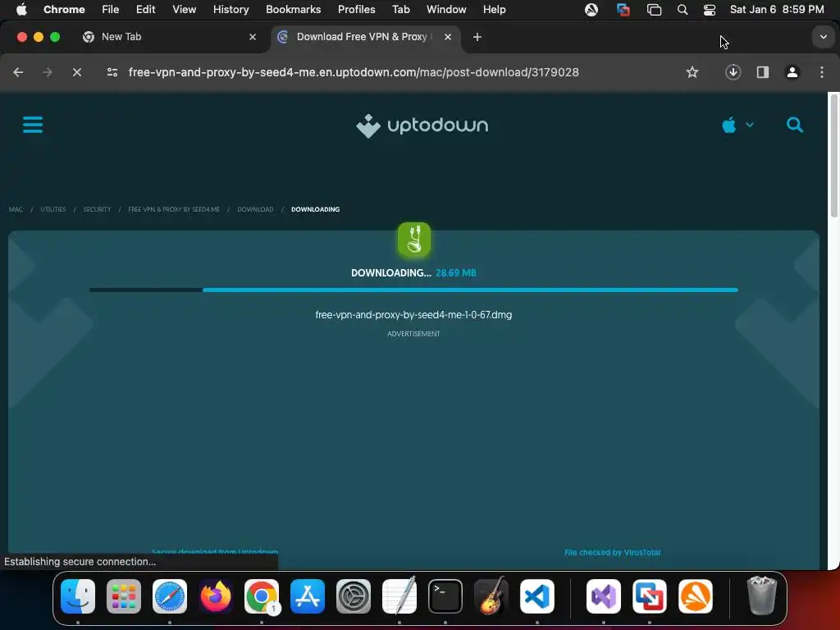
Task: Click DOWNLOAD breadcrumb link
Action: (255, 209)
